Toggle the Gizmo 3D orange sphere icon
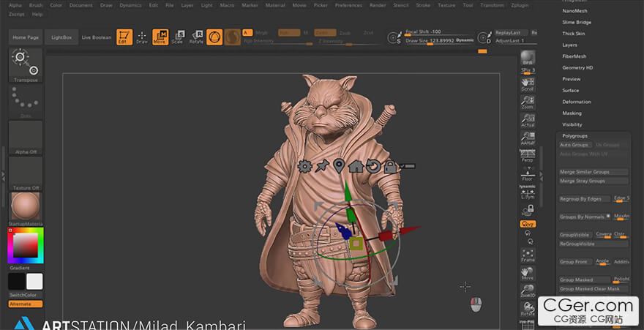The height and width of the screenshot is (330, 644). pos(214,37)
